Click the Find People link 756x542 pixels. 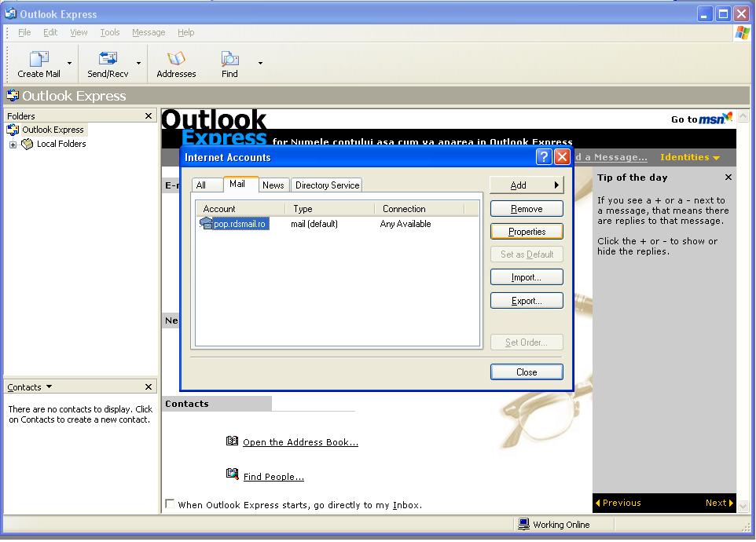point(273,477)
